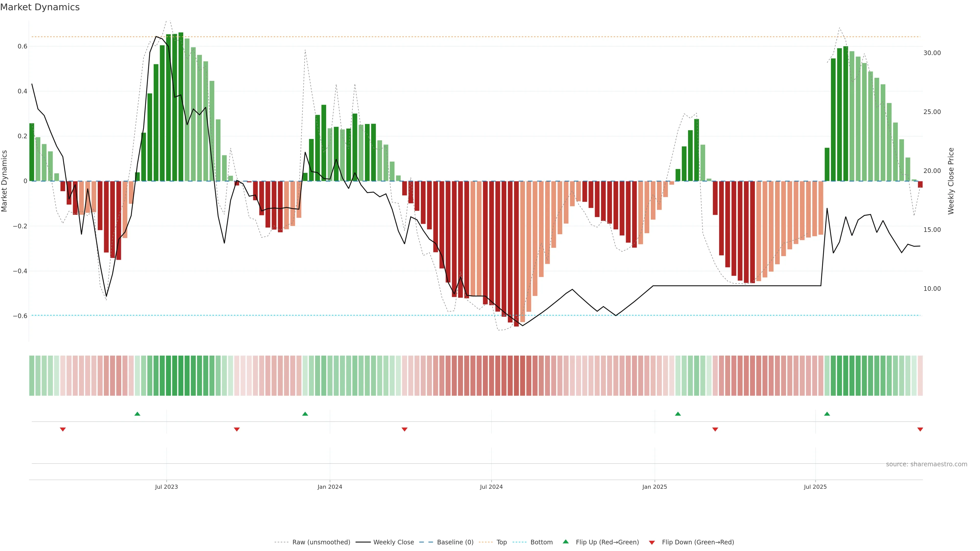Hide the Top threshold line via legend
Viewport: 980px width, 551px height.
point(501,542)
